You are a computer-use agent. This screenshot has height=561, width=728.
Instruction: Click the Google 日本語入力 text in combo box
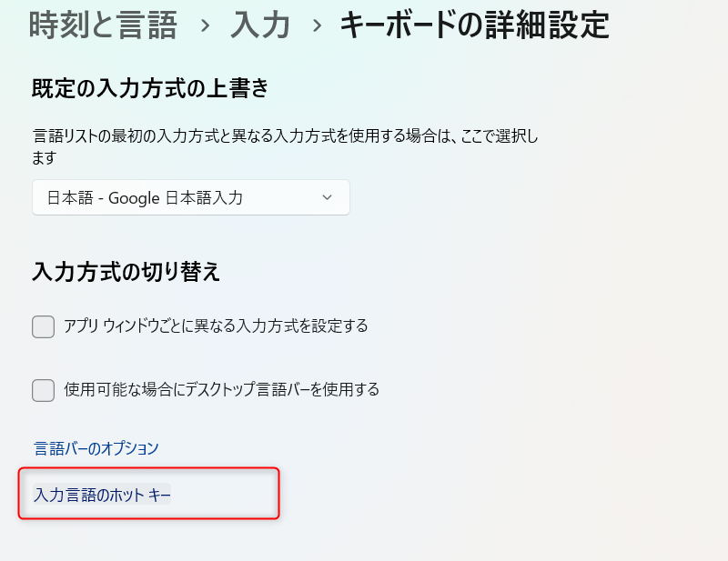click(176, 198)
